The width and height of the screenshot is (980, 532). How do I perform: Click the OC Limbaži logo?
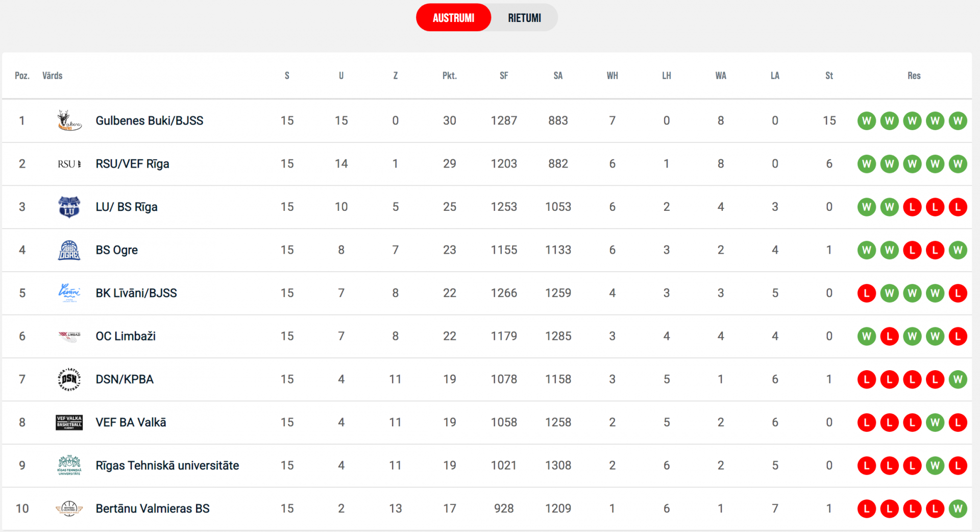point(69,335)
